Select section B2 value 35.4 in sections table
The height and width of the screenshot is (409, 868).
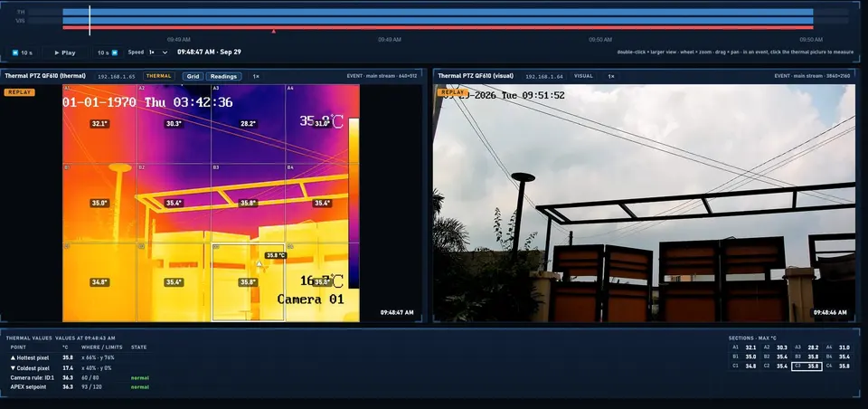click(x=775, y=357)
